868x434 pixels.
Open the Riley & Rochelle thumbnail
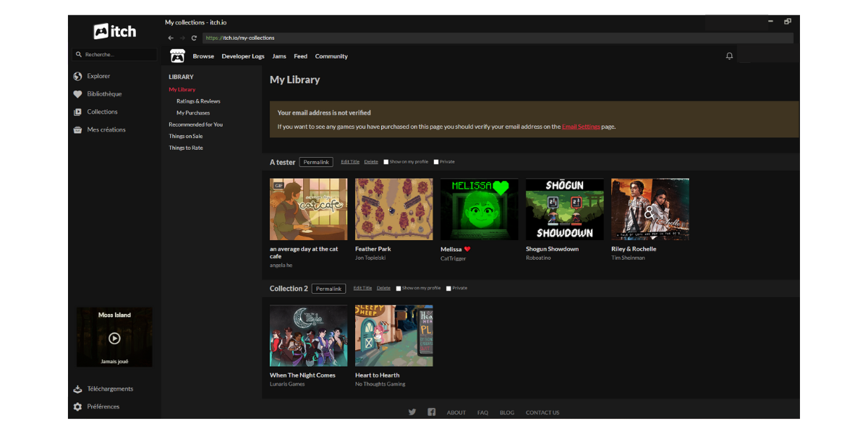[650, 209]
